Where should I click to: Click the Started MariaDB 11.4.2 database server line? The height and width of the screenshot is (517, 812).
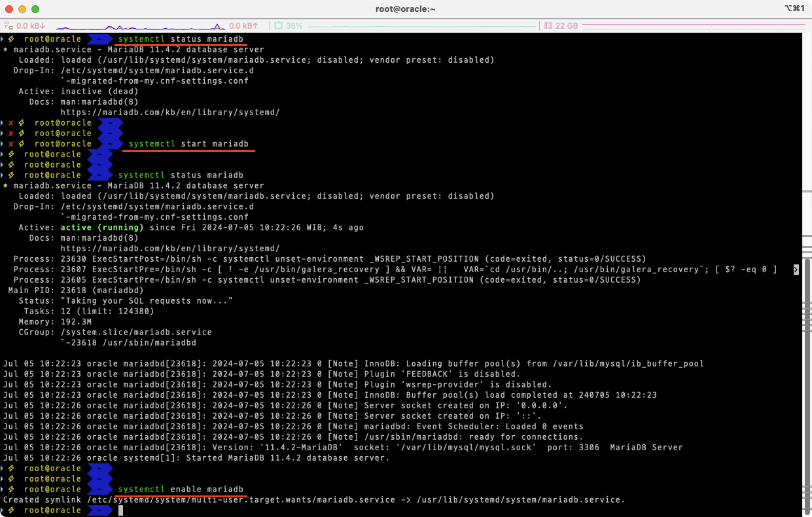[x=196, y=458]
